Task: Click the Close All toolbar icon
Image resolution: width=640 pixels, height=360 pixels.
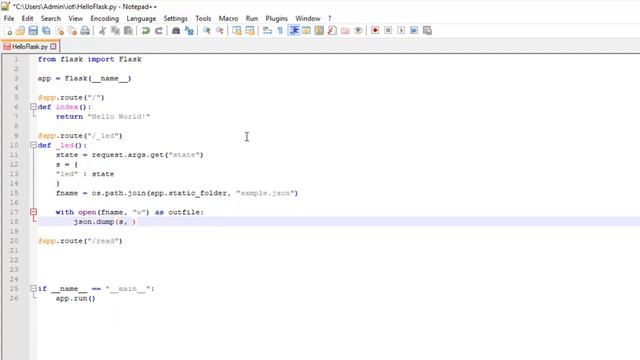Action: 72,31
